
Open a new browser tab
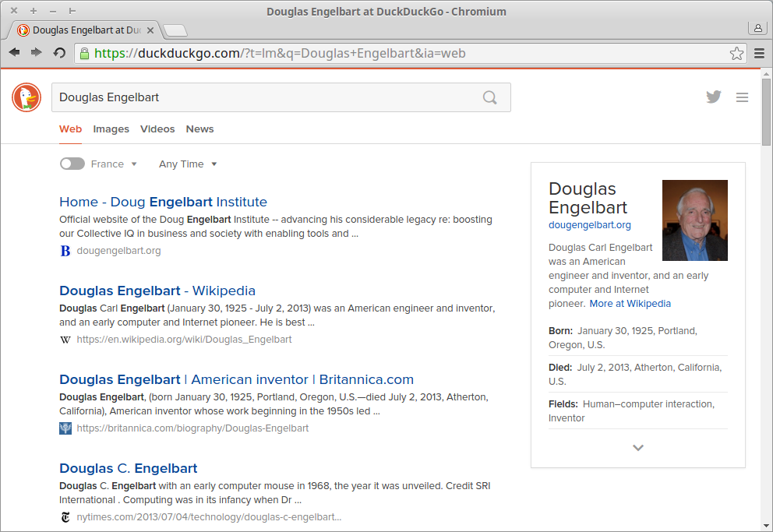175,30
